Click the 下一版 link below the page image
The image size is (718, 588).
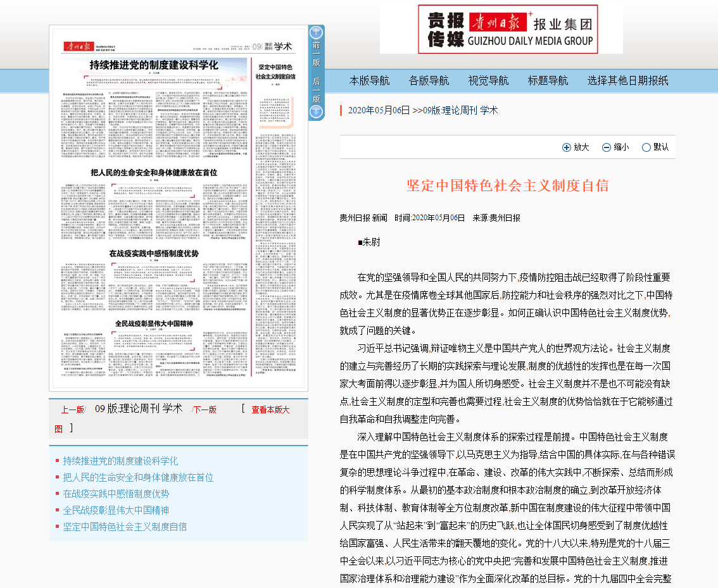205,410
